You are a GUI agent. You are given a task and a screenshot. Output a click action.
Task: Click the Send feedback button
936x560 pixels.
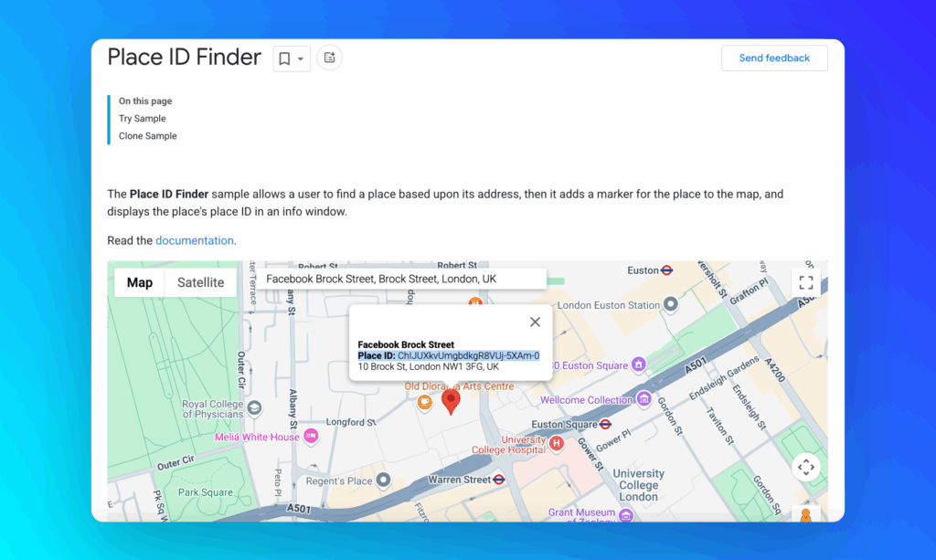click(x=774, y=58)
